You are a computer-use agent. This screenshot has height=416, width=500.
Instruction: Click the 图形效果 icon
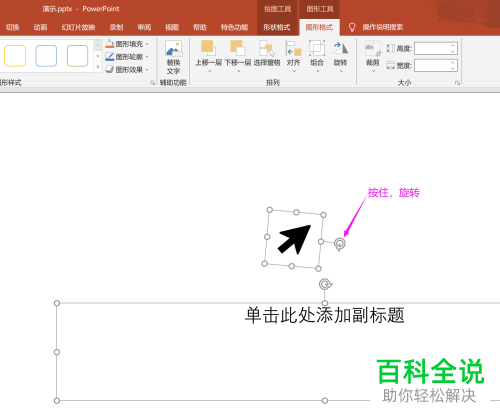(110, 69)
